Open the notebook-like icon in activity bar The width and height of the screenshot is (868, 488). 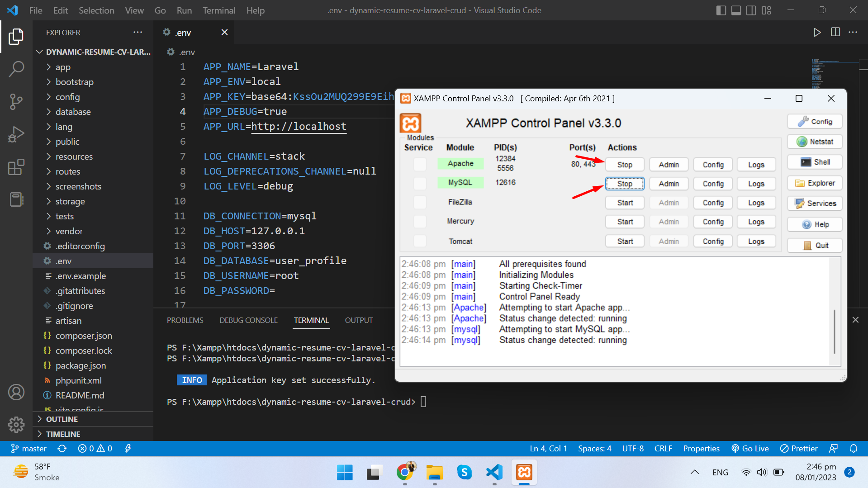[16, 199]
